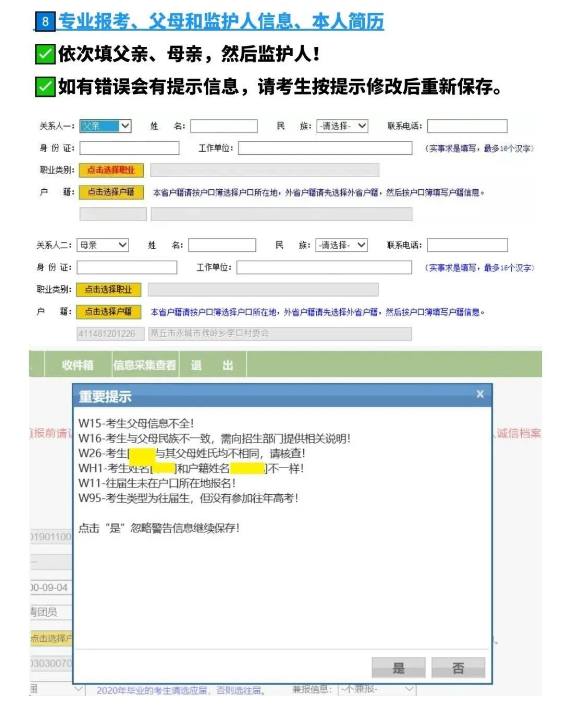Click 点击选择职业 button for 关系人二
This screenshot has height=711, width=581.
(109, 289)
